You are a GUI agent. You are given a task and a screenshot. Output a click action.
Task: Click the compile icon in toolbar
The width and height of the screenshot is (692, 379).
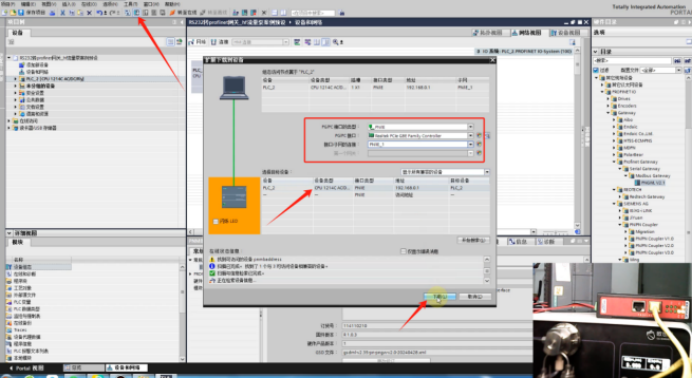click(x=128, y=12)
